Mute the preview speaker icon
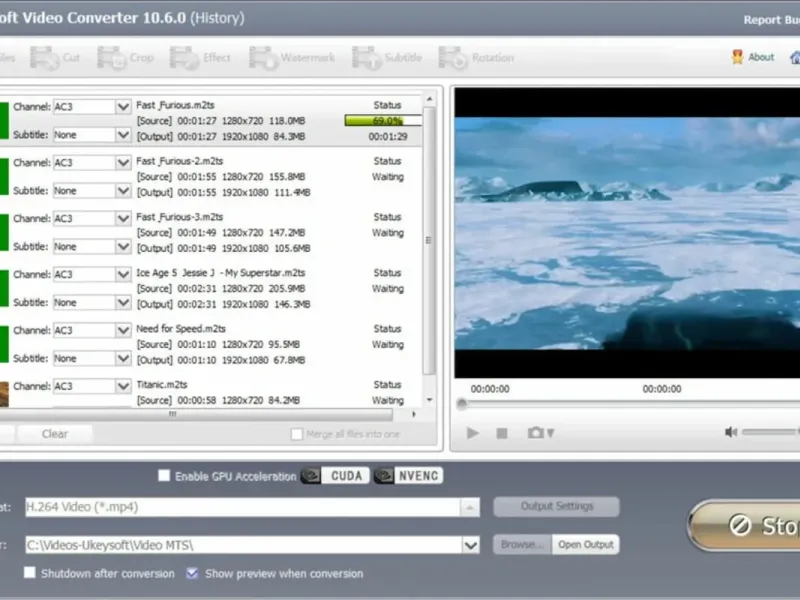Screen dimensions: 800x600 tap(731, 432)
